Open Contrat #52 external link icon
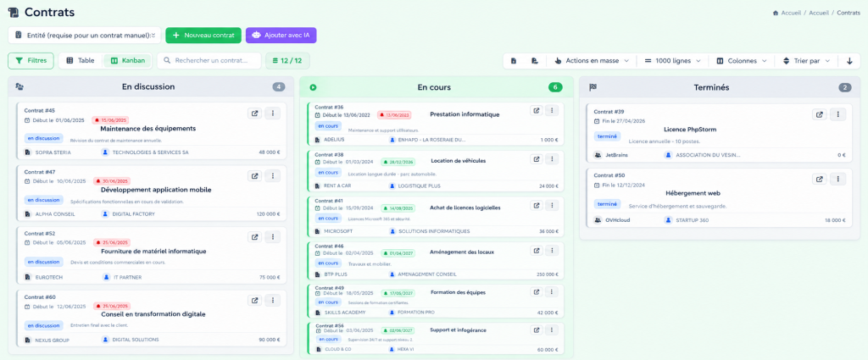This screenshot has height=360, width=868. point(254,236)
